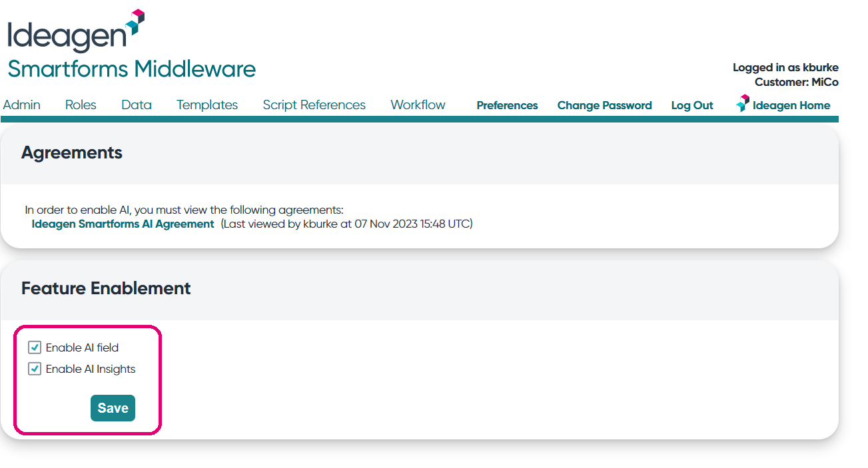Go to Ideagen Home link
This screenshot has width=868, height=468.
tap(791, 105)
